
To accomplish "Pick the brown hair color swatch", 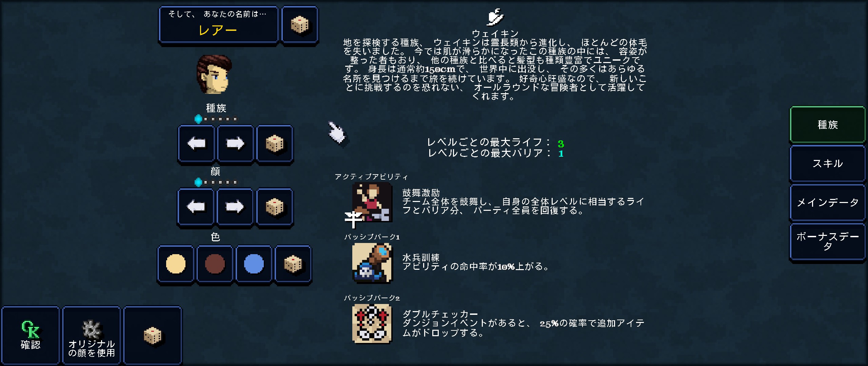I will [215, 264].
